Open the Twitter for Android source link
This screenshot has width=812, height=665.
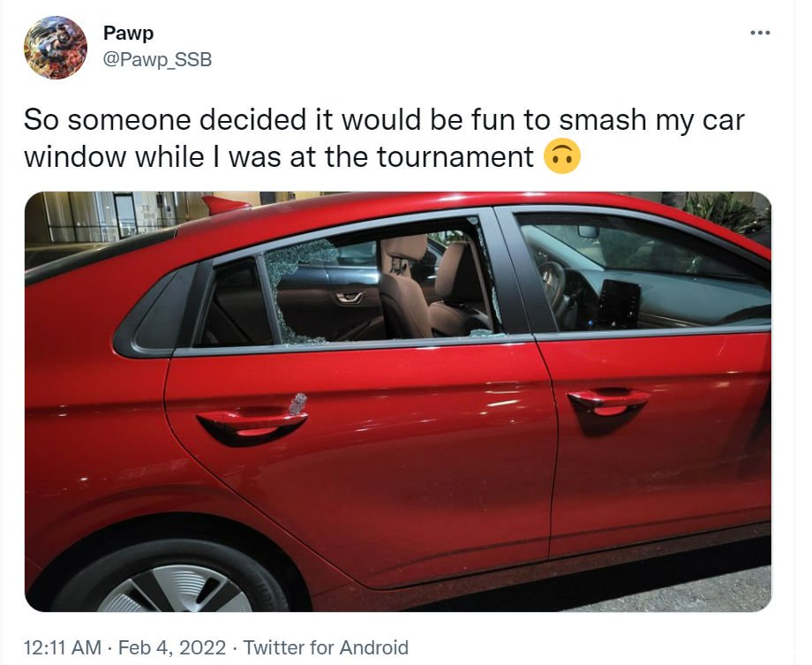tap(326, 647)
